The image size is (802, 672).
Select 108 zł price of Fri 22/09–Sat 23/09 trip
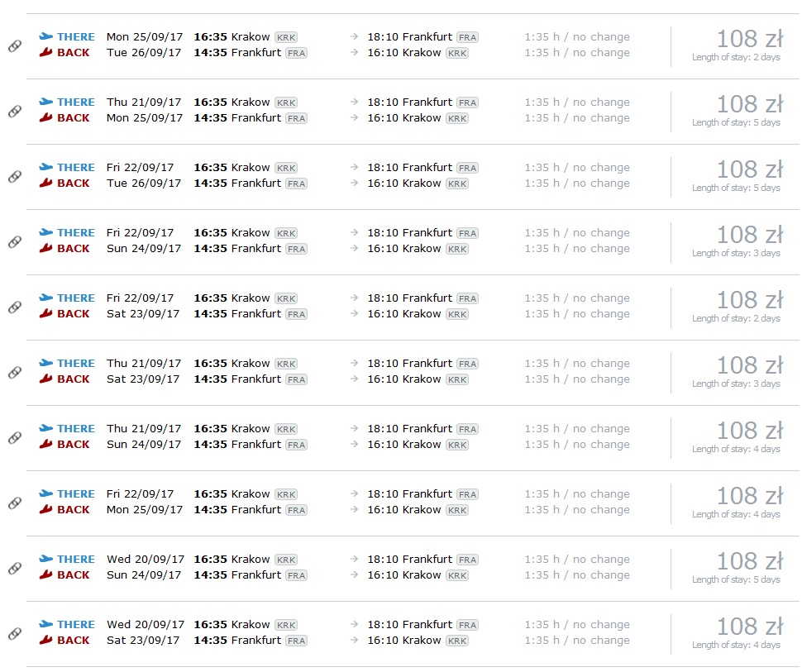[750, 300]
